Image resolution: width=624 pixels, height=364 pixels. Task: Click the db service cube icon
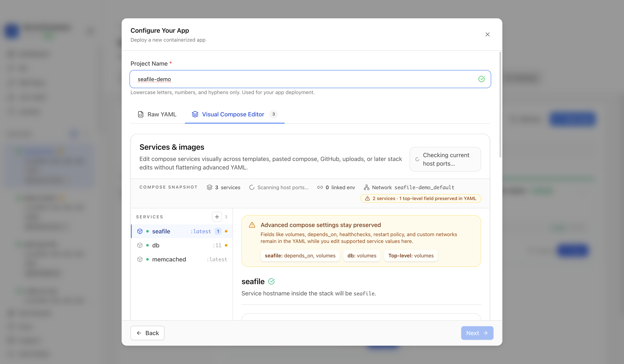(x=140, y=245)
